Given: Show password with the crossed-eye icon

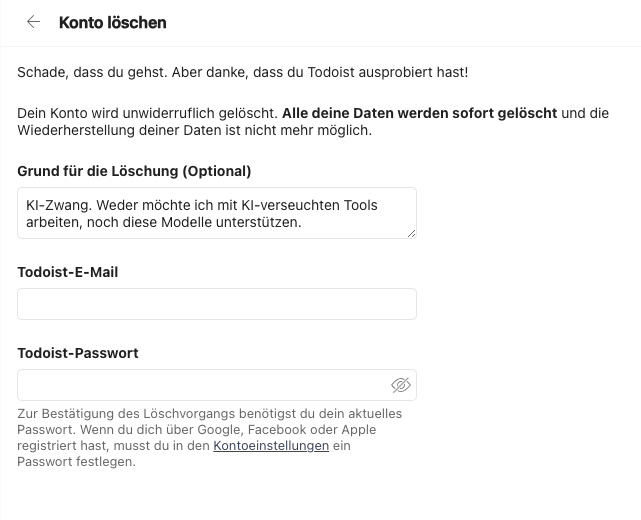Looking at the screenshot, I should [x=401, y=385].
